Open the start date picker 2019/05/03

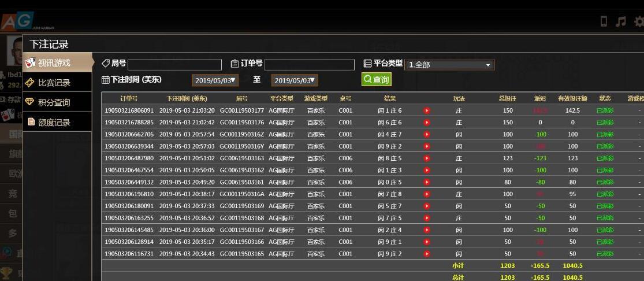point(215,80)
